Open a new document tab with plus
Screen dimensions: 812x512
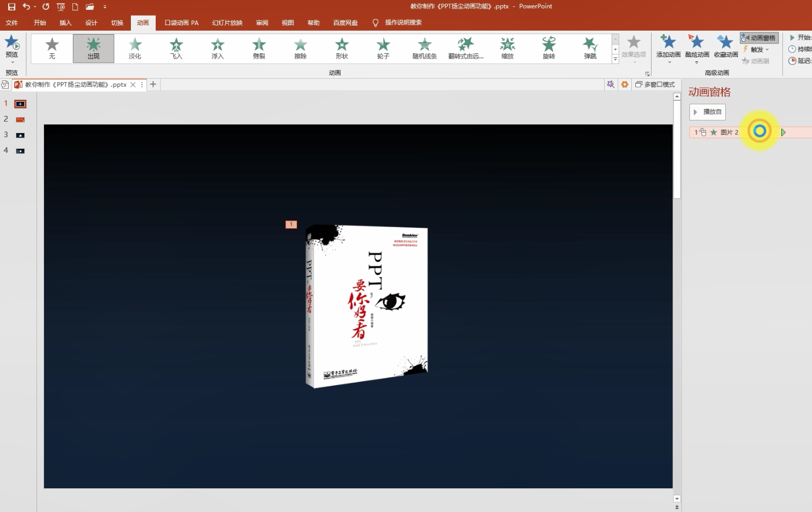tap(153, 85)
